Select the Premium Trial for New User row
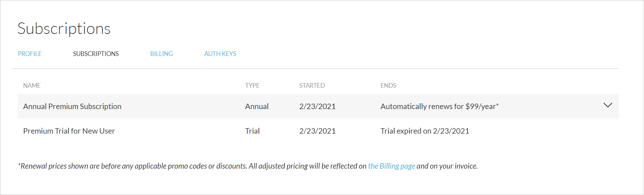644x195 pixels. click(69, 131)
